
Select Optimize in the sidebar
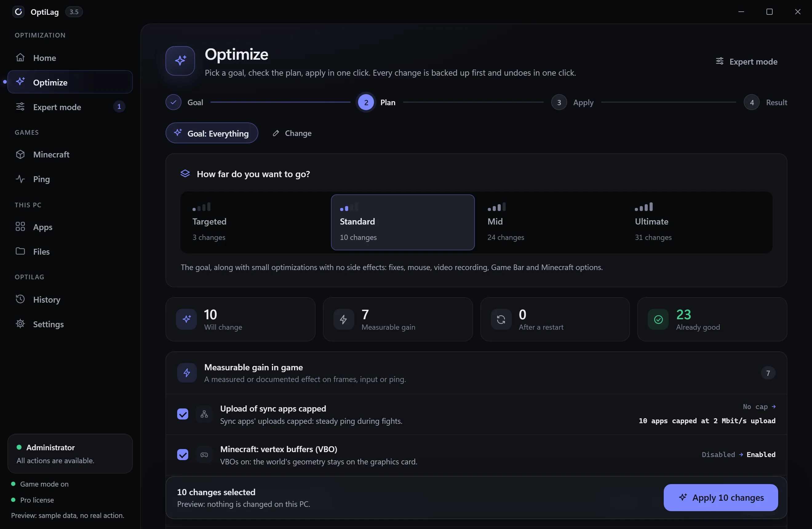click(x=70, y=82)
